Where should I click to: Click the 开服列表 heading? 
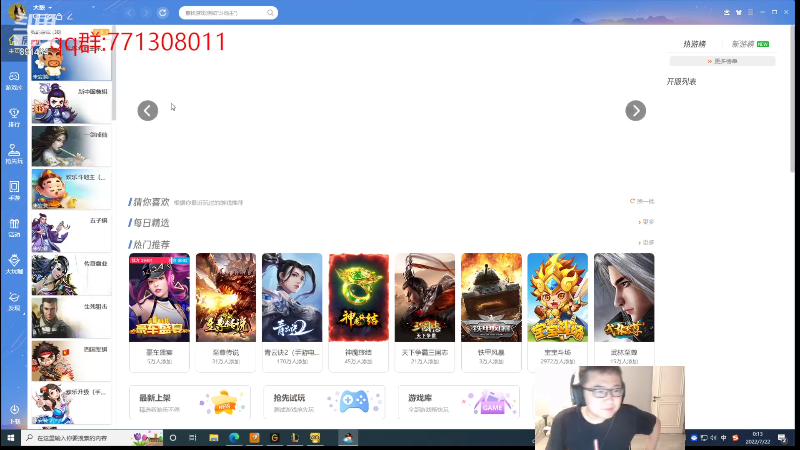[x=681, y=82]
